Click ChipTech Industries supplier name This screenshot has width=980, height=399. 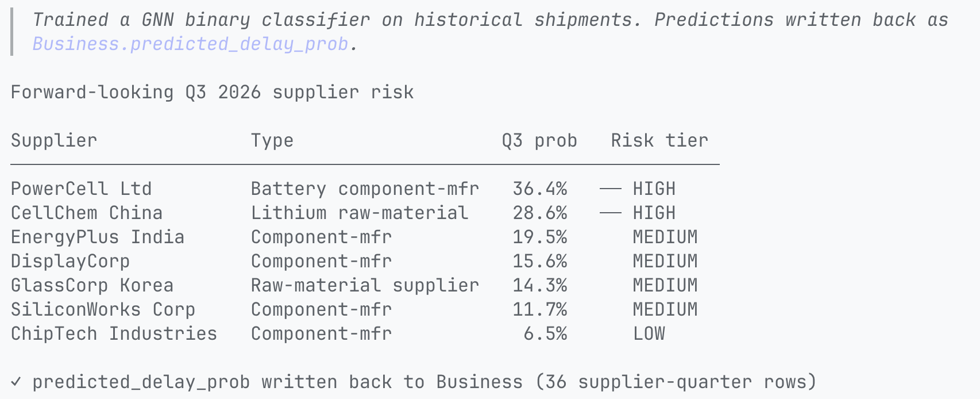pos(114,334)
